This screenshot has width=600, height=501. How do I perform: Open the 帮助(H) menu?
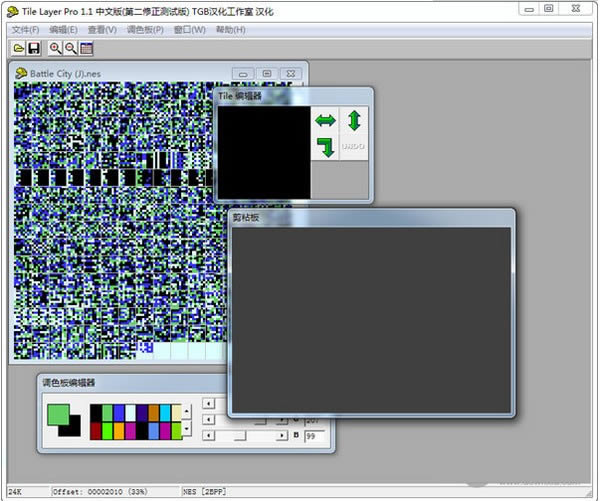pos(231,30)
